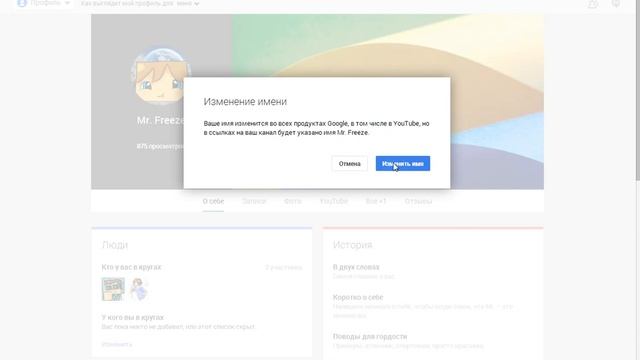Click the Mr. Freeze profile name
Viewport: 640px width, 360px height.
click(160, 120)
